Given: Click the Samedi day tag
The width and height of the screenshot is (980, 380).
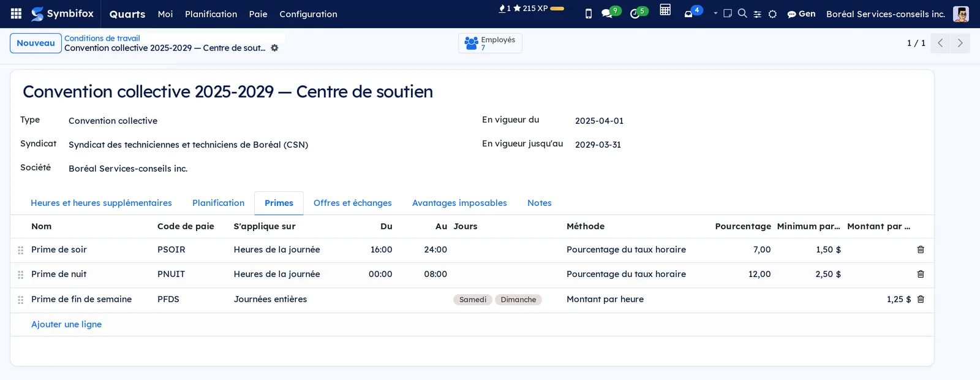Looking at the screenshot, I should click(473, 300).
